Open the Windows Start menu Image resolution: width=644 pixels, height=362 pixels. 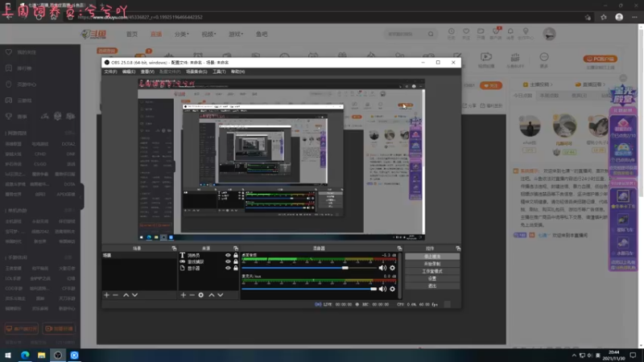(x=8, y=356)
